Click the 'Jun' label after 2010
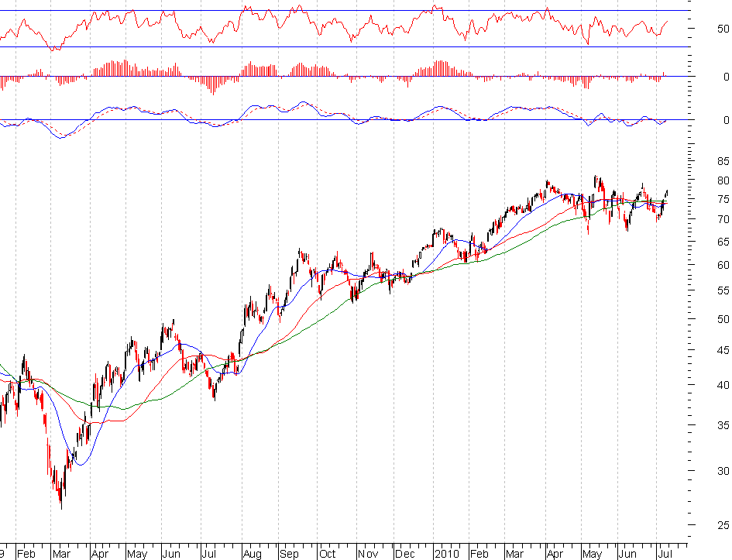The image size is (732, 560). [x=627, y=554]
